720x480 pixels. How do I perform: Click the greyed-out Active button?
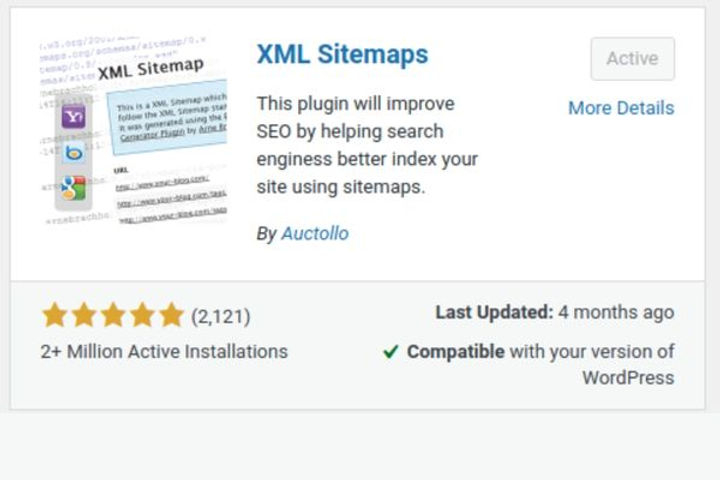coord(633,59)
